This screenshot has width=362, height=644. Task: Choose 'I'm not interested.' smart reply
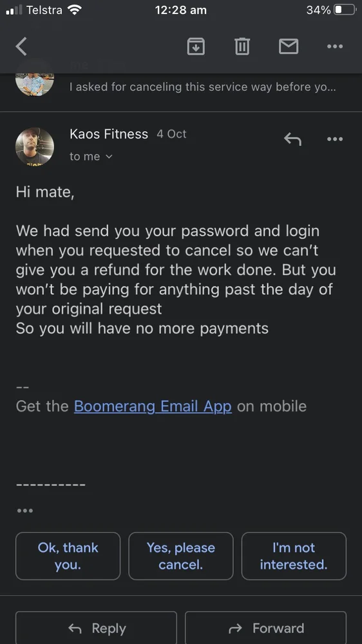294,556
